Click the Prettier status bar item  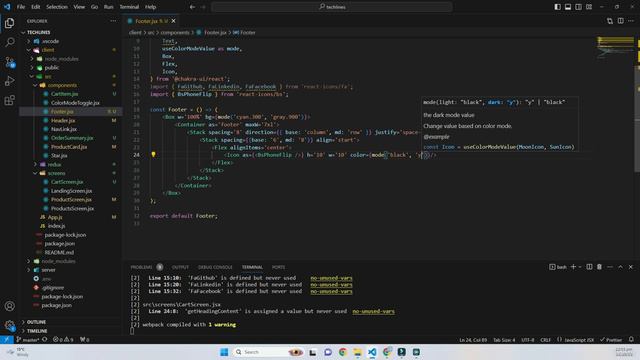611,340
